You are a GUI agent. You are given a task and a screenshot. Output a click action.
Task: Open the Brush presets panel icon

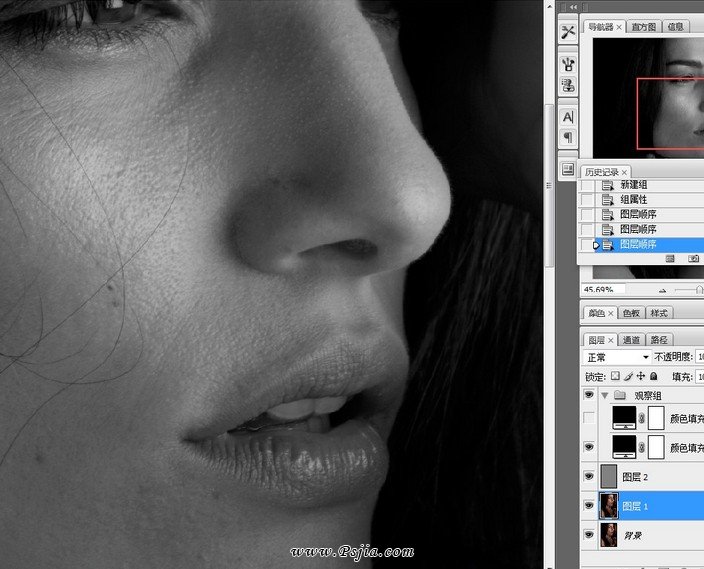pyautogui.click(x=568, y=63)
